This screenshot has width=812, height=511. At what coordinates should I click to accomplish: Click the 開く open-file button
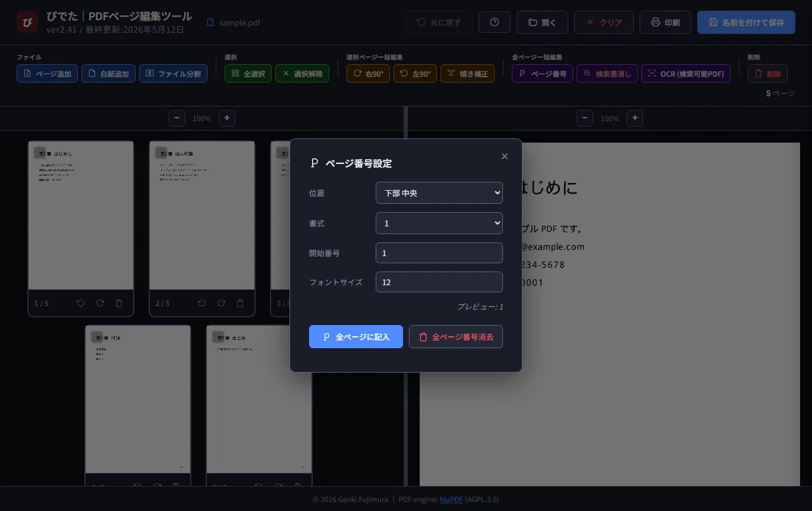pos(542,22)
